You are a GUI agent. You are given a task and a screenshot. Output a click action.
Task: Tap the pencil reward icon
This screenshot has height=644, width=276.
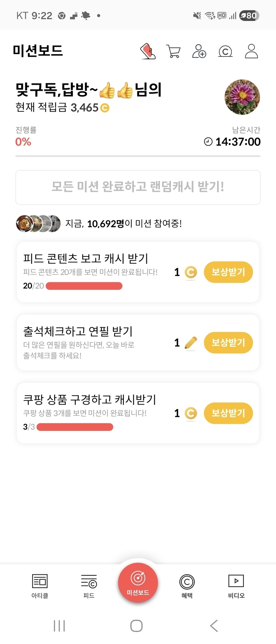click(191, 343)
